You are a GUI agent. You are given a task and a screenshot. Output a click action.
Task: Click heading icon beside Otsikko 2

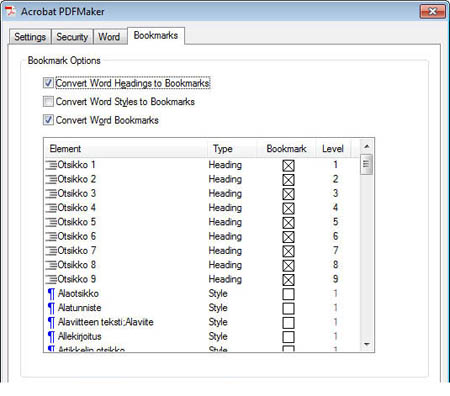tap(51, 179)
